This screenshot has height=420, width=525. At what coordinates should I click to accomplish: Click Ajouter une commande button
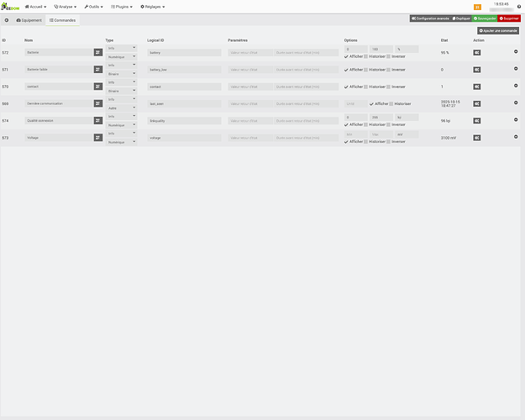[x=498, y=31]
